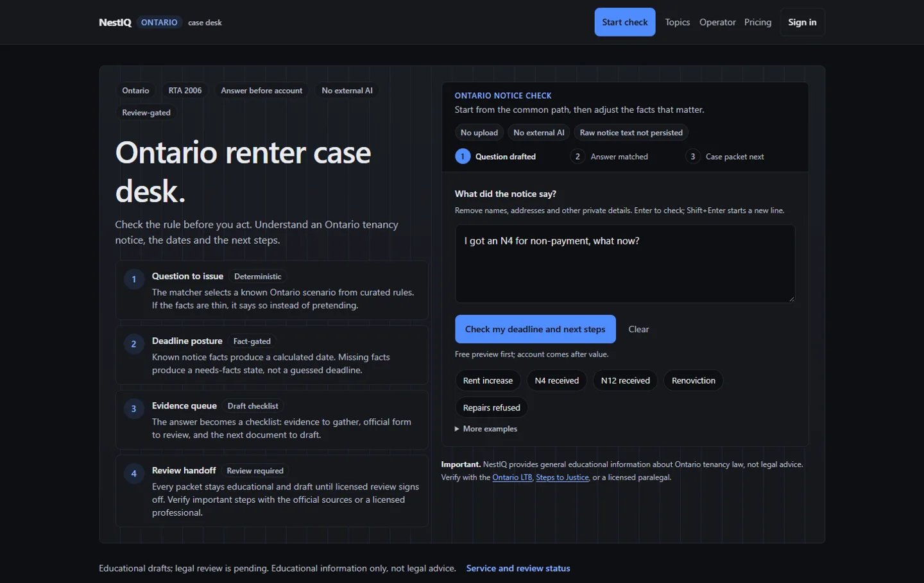Click the Review-gated tag

tap(146, 112)
